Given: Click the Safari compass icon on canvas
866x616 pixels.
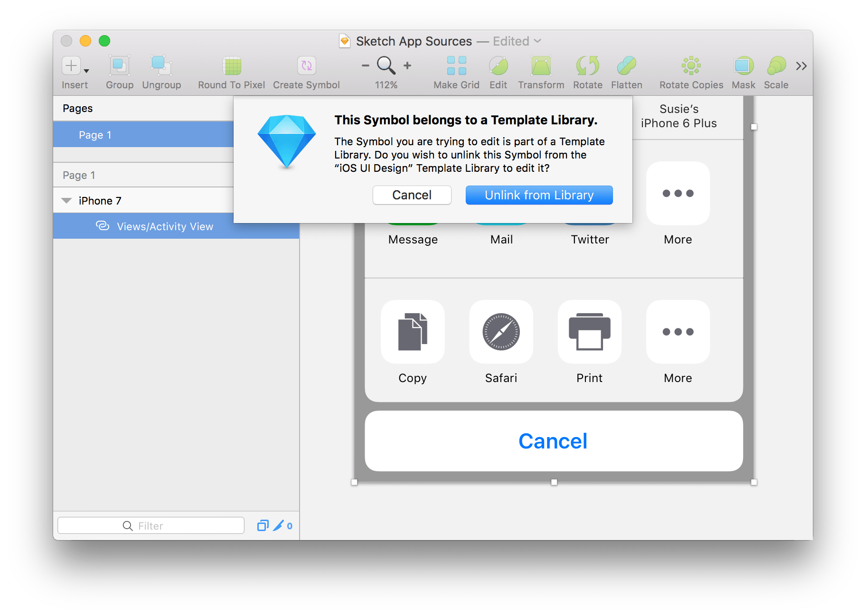Looking at the screenshot, I should (x=501, y=332).
